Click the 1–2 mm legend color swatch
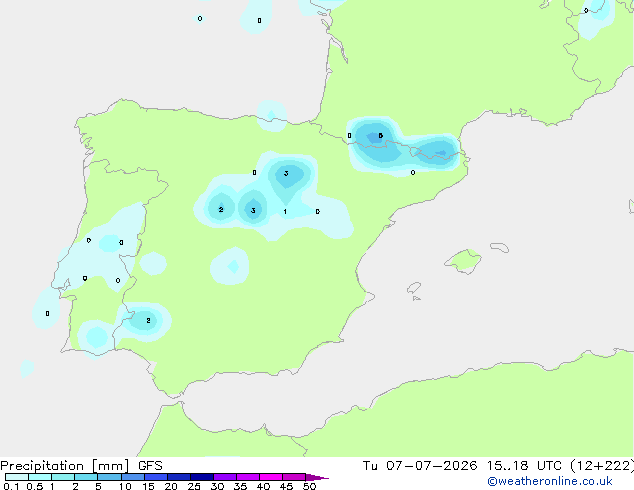Viewport: 634px width, 490px height. tap(63, 477)
